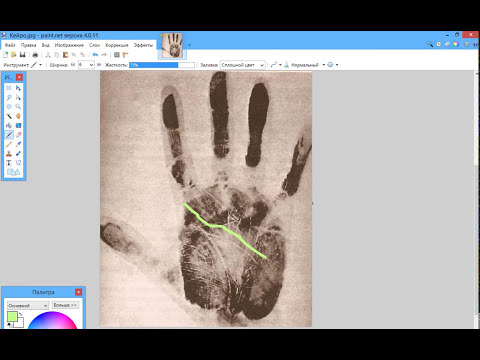Select the Clone Stamp tool

point(9,153)
